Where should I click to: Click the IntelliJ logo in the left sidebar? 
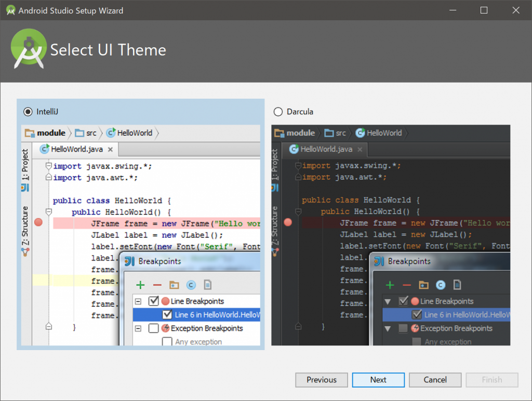pyautogui.click(x=25, y=188)
